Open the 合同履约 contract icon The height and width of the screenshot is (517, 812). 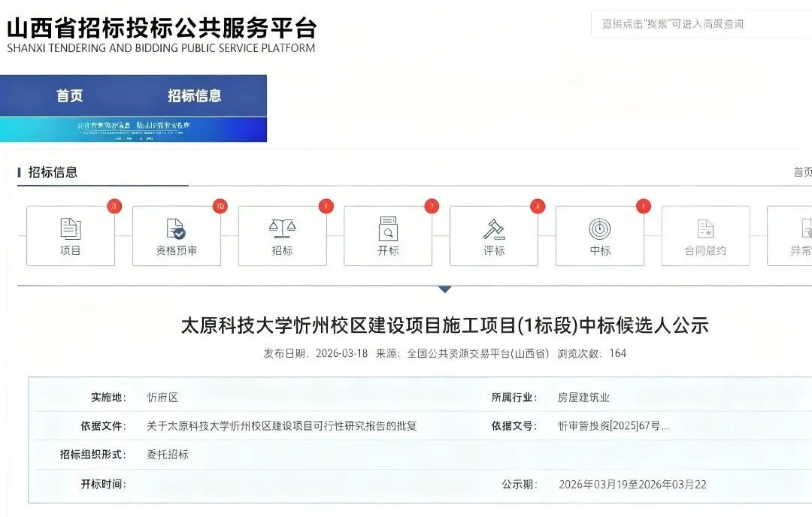(705, 228)
